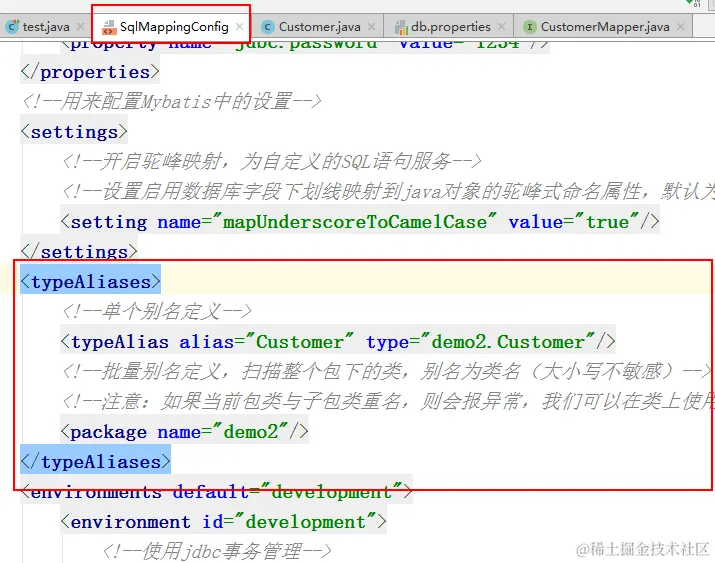Viewport: 715px width, 563px height.
Task: Open the Customer.java tab
Action: [x=319, y=27]
